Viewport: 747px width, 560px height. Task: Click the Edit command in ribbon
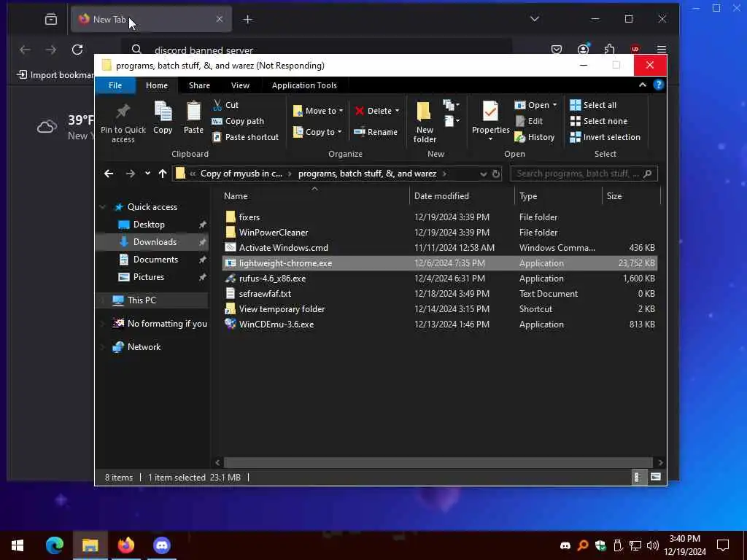(529, 121)
